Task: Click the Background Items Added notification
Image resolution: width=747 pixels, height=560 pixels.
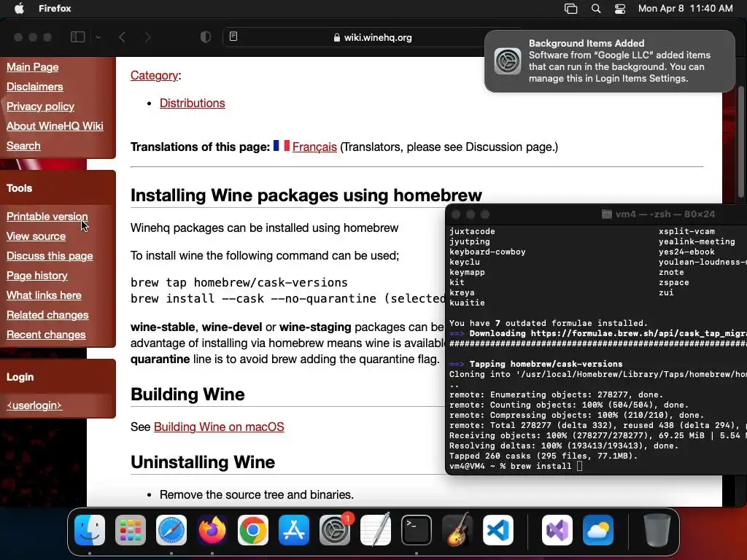Action: 609,61
